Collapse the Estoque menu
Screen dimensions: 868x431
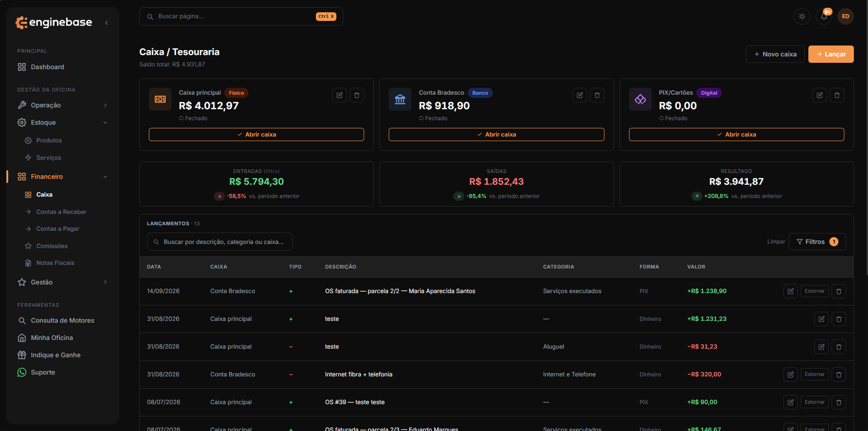63,122
